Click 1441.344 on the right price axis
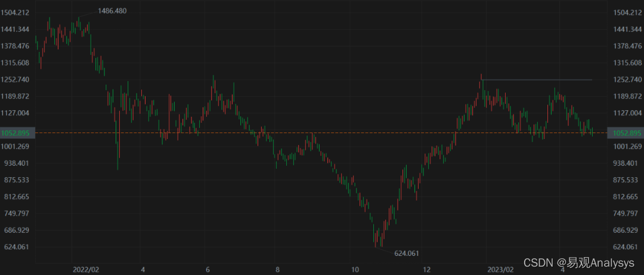 pyautogui.click(x=627, y=29)
